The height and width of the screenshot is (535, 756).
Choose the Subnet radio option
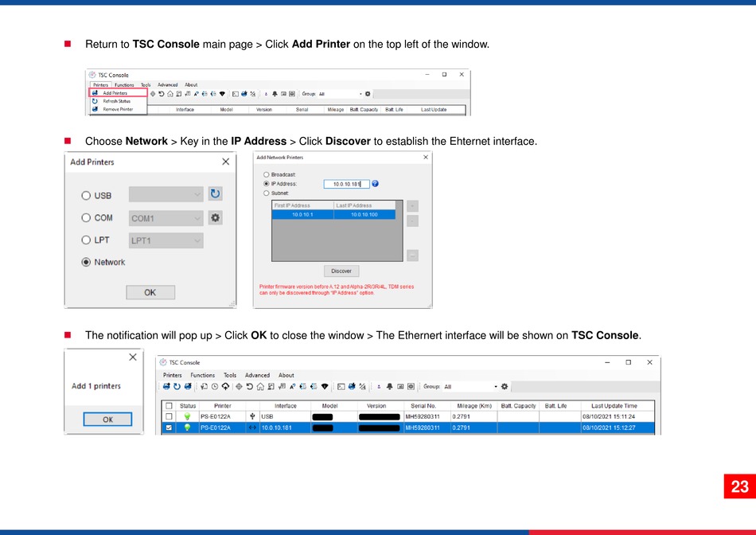[x=266, y=193]
